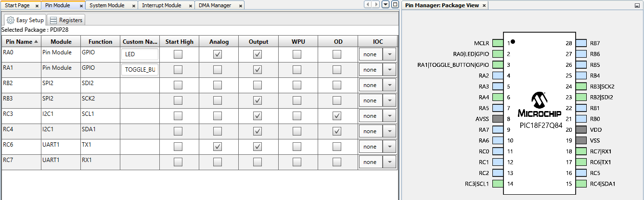Enable Analog for RA1
The width and height of the screenshot is (644, 200).
click(218, 70)
